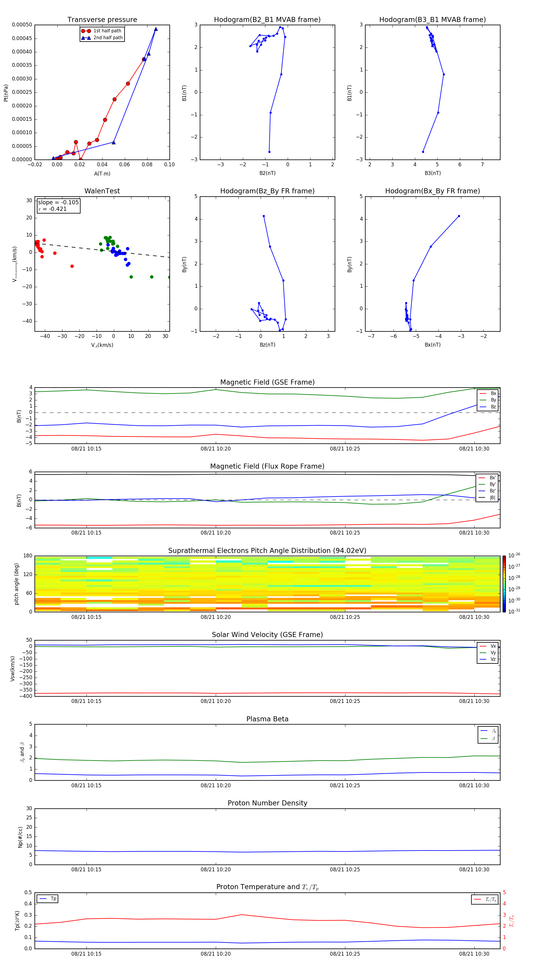
Task: Click the pitch angle colorbar
Action: [504, 584]
